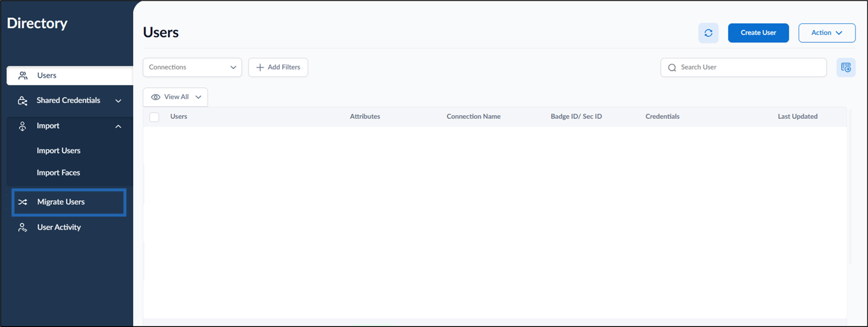The width and height of the screenshot is (868, 327).
Task: Go to Migrate Users
Action: coord(69,202)
